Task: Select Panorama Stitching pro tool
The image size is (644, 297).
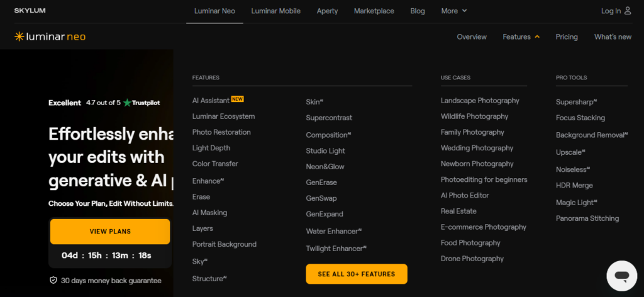Action: pyautogui.click(x=587, y=218)
